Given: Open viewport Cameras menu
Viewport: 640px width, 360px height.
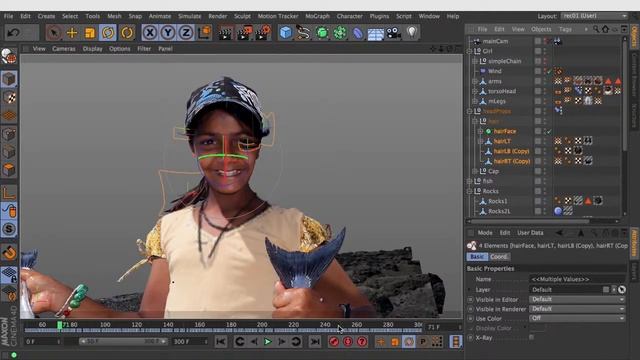Looking at the screenshot, I should click(64, 49).
